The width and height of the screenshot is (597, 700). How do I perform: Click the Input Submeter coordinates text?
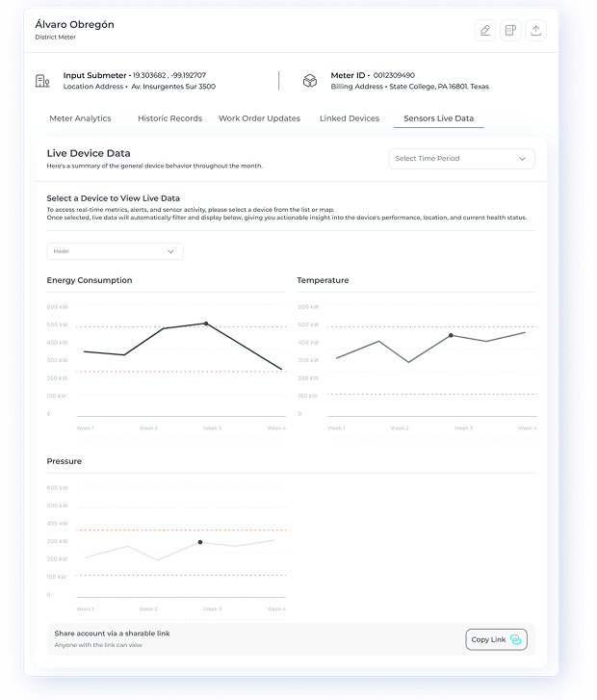(x=169, y=75)
